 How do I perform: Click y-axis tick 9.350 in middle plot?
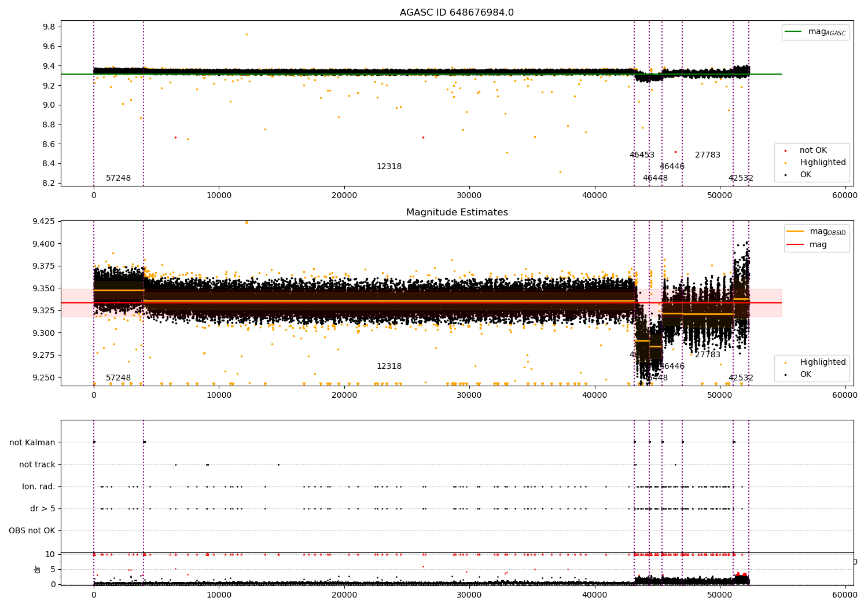coord(45,288)
